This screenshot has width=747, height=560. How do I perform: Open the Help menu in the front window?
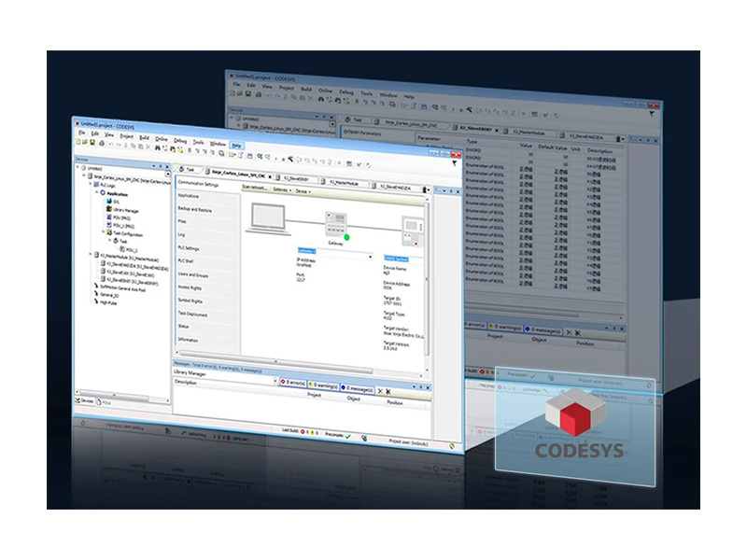(236, 145)
